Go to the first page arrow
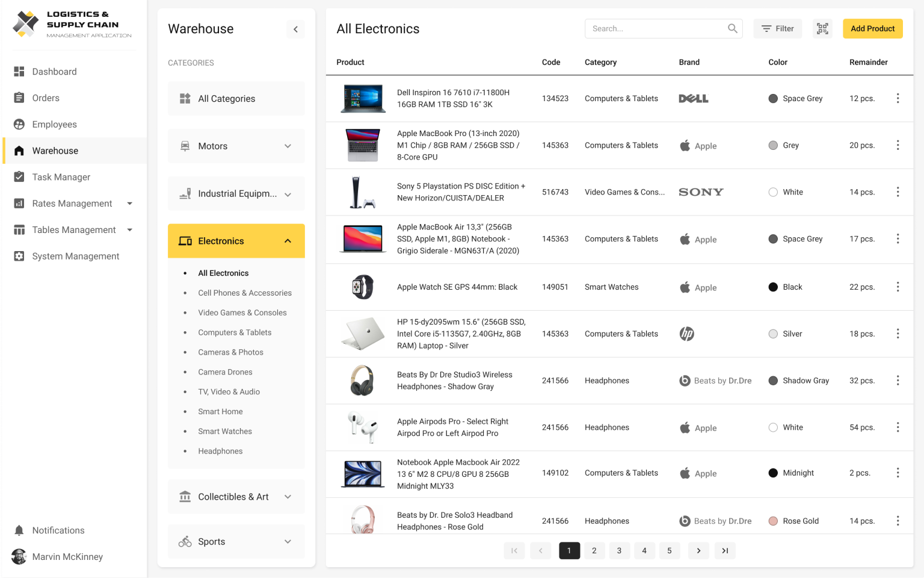 point(514,551)
